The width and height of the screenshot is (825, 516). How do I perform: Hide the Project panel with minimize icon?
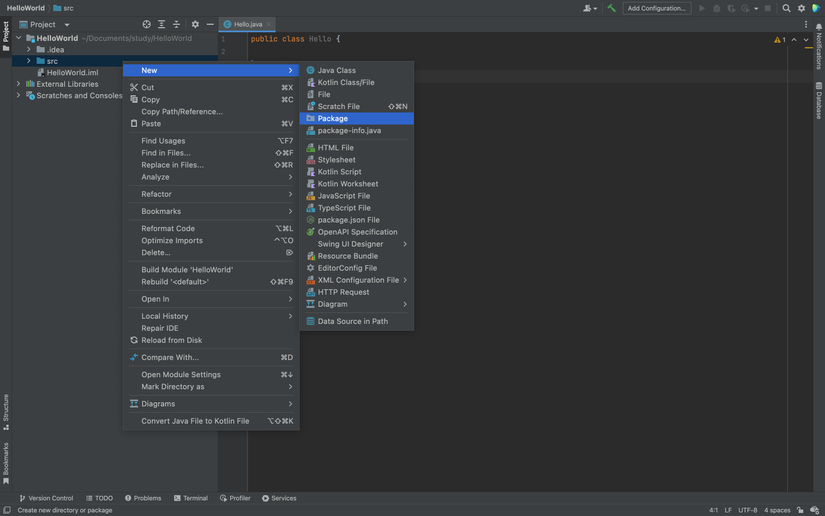pos(210,24)
